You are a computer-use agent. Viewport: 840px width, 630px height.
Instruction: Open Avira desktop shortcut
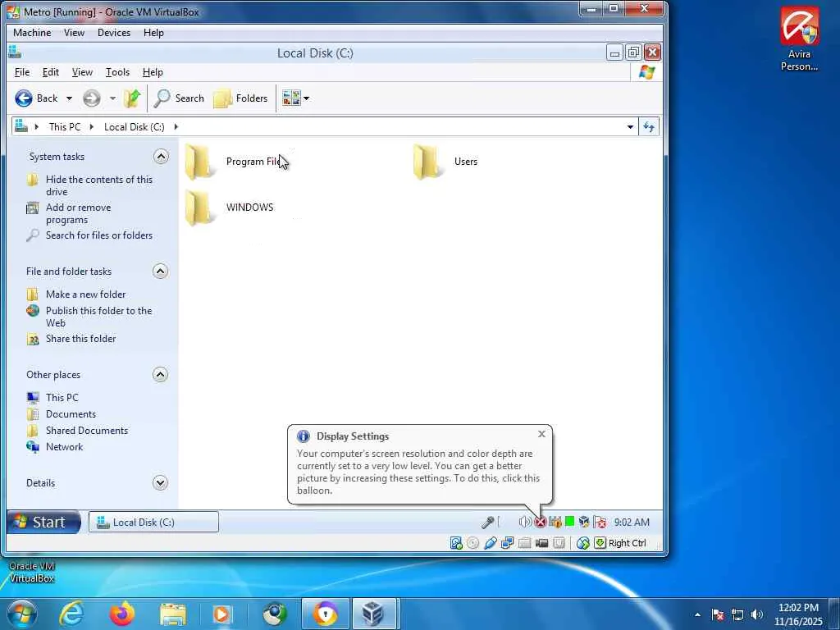(799, 39)
